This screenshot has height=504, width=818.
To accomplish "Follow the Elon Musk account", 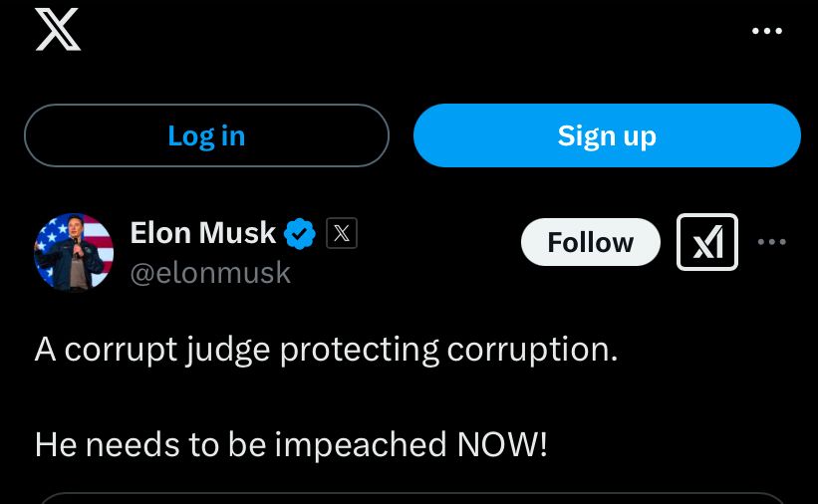I will pos(590,242).
